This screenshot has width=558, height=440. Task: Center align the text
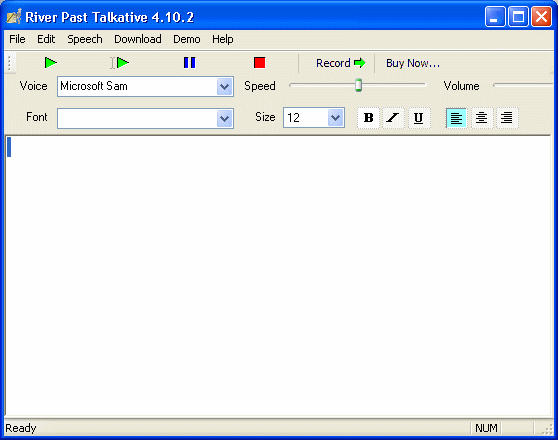click(481, 118)
